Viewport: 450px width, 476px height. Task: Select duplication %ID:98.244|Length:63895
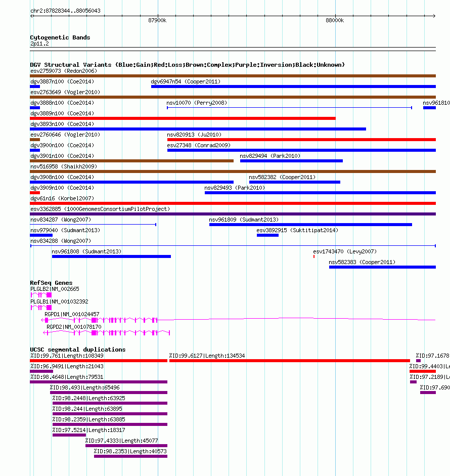coord(110,414)
